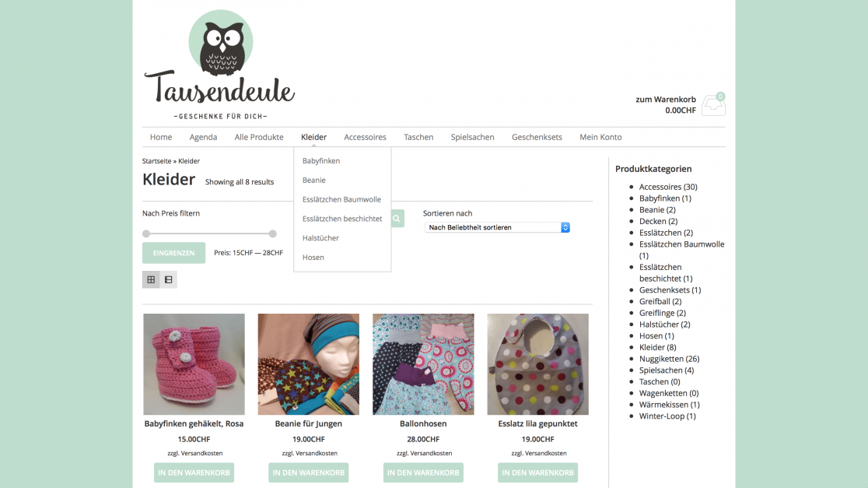Open Nuggiketten (26) category link
The image size is (868, 488).
[669, 358]
